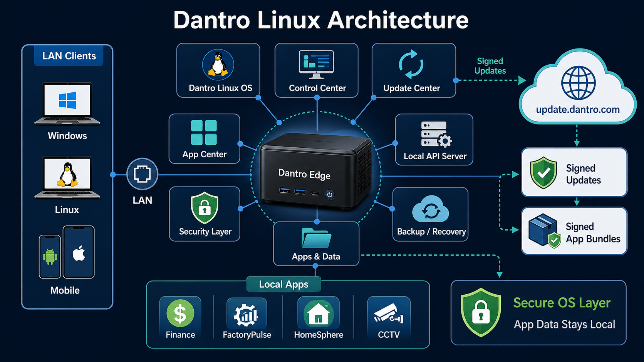Click the globe icon in the cloud
The height and width of the screenshot is (362, 644).
click(x=578, y=83)
